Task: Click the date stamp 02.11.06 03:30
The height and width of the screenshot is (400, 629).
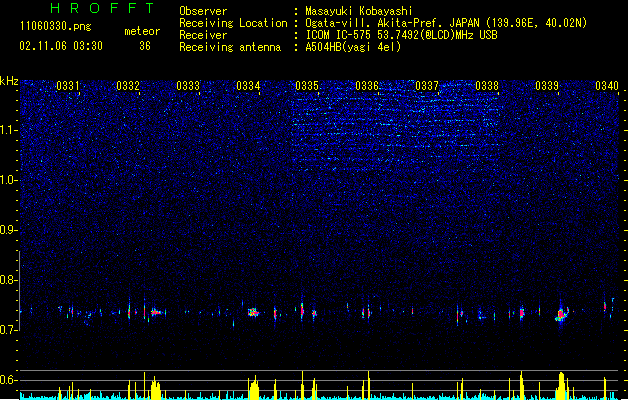Action: coord(61,46)
